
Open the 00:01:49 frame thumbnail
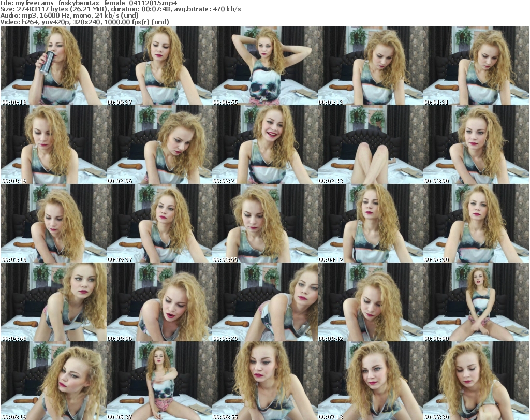(54, 144)
